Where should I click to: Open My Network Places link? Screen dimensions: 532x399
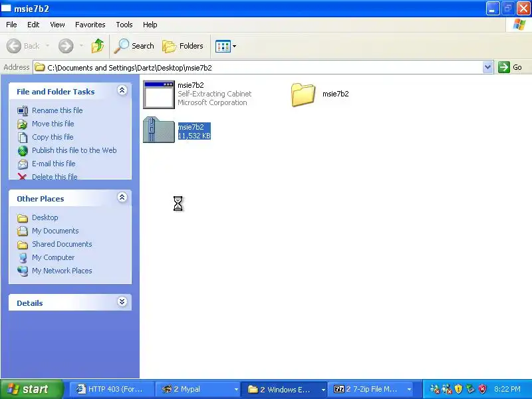(62, 271)
